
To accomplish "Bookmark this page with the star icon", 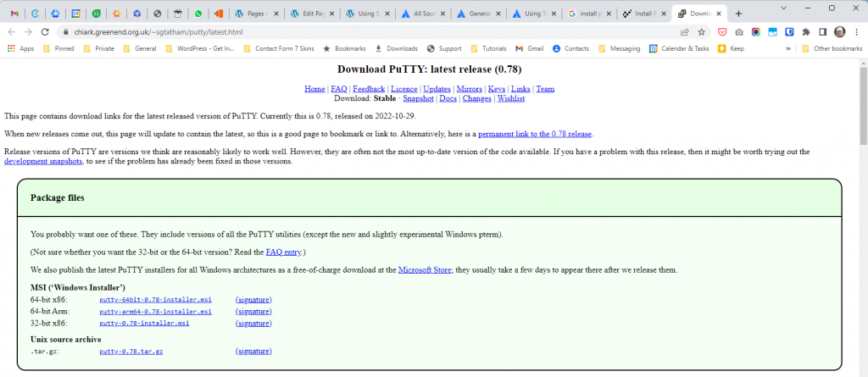I will (x=701, y=31).
